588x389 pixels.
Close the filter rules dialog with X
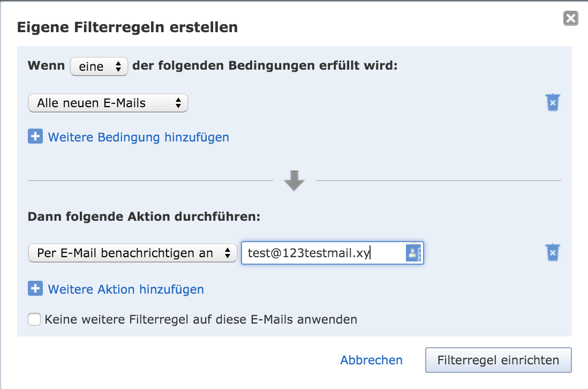coord(571,18)
